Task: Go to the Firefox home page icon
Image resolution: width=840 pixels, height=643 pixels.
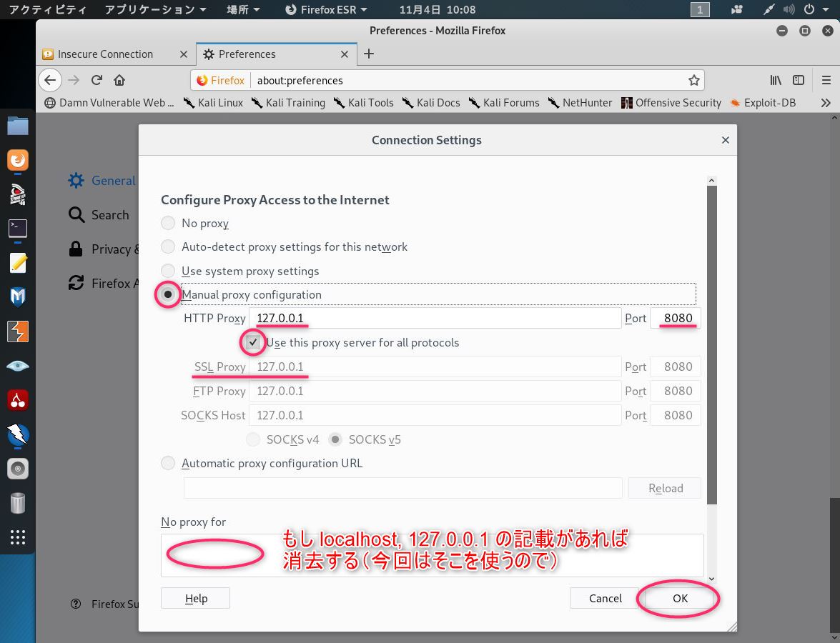Action: (119, 80)
